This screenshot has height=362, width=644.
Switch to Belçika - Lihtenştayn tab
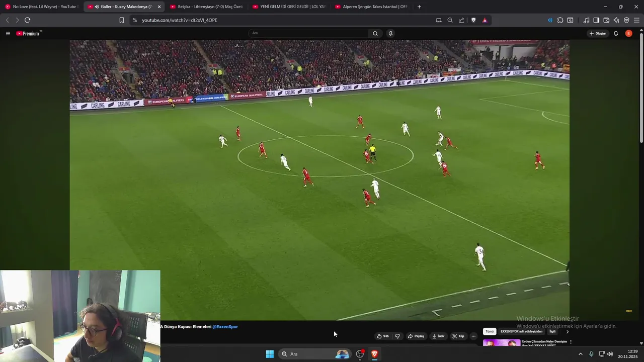[206, 7]
